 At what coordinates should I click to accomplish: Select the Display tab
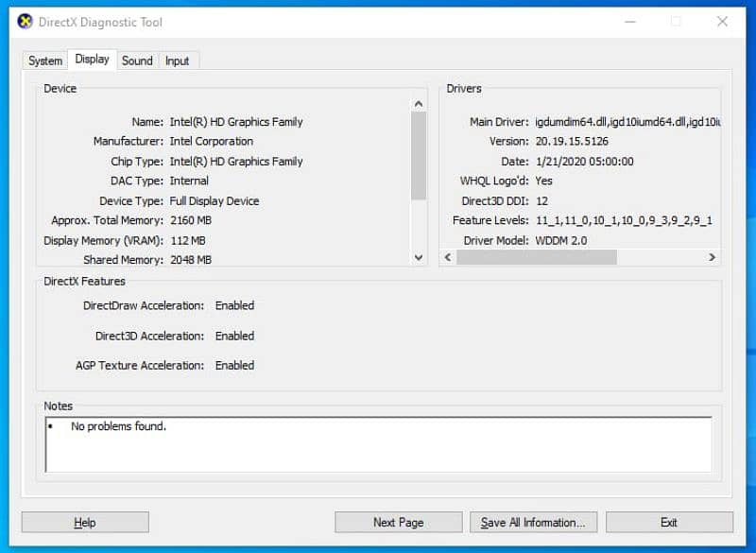coord(93,60)
